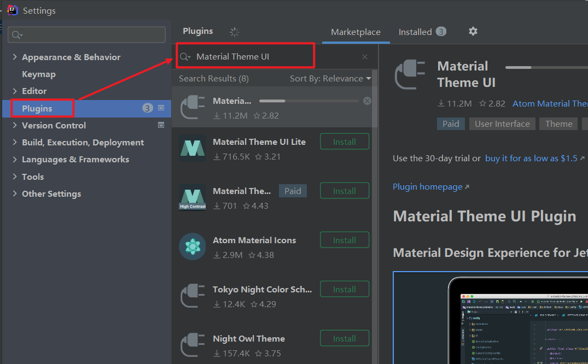
Task: Open the Atom Material Themes vendor link
Action: tap(550, 103)
